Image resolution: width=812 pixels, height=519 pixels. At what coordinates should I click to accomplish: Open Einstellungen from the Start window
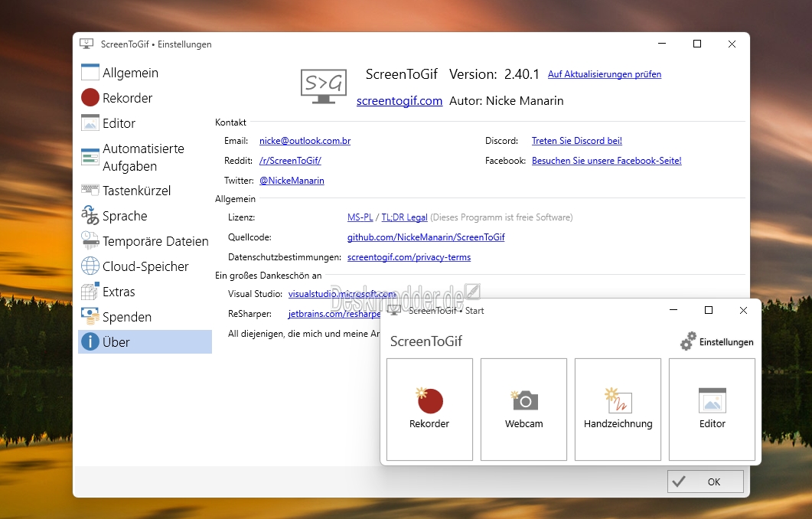point(716,342)
